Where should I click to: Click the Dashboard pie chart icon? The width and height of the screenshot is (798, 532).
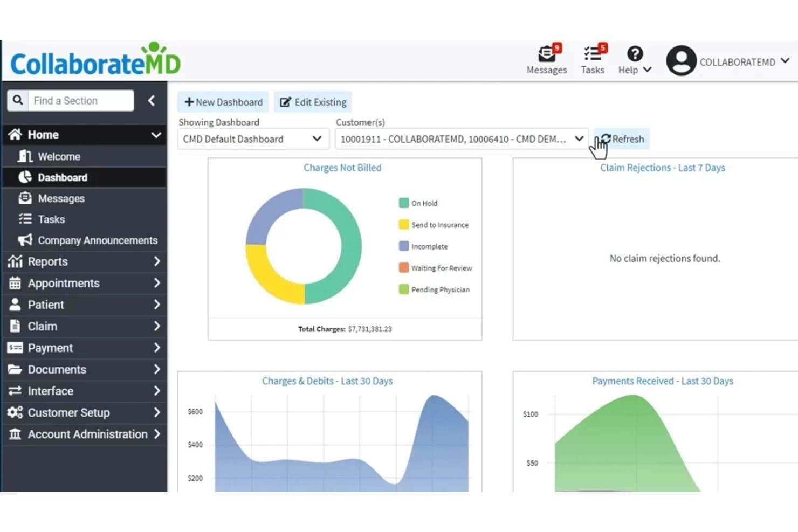click(x=25, y=177)
